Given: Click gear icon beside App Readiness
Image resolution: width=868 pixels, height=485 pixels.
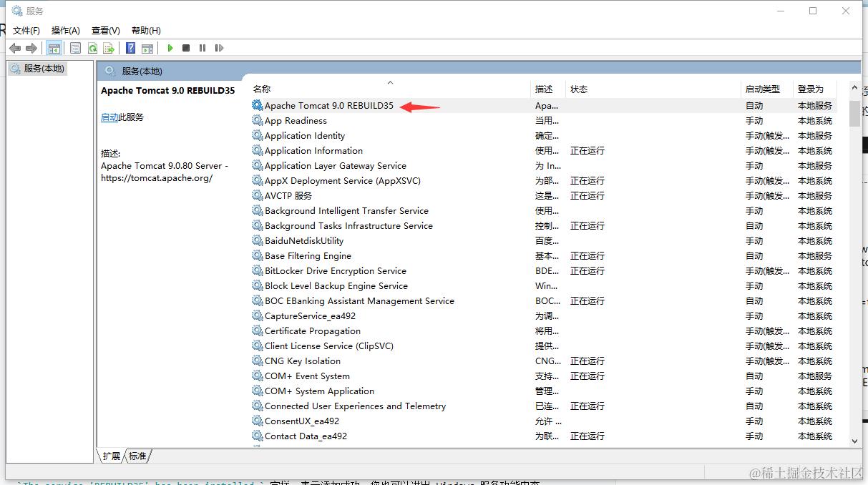Looking at the screenshot, I should (x=258, y=120).
